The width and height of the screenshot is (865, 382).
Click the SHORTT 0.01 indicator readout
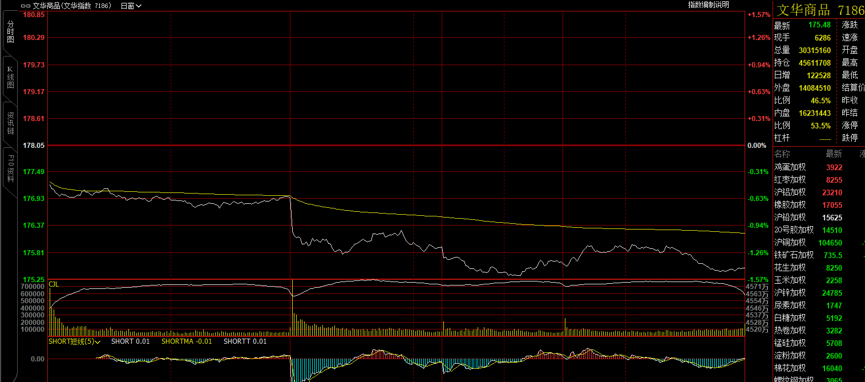(245, 342)
